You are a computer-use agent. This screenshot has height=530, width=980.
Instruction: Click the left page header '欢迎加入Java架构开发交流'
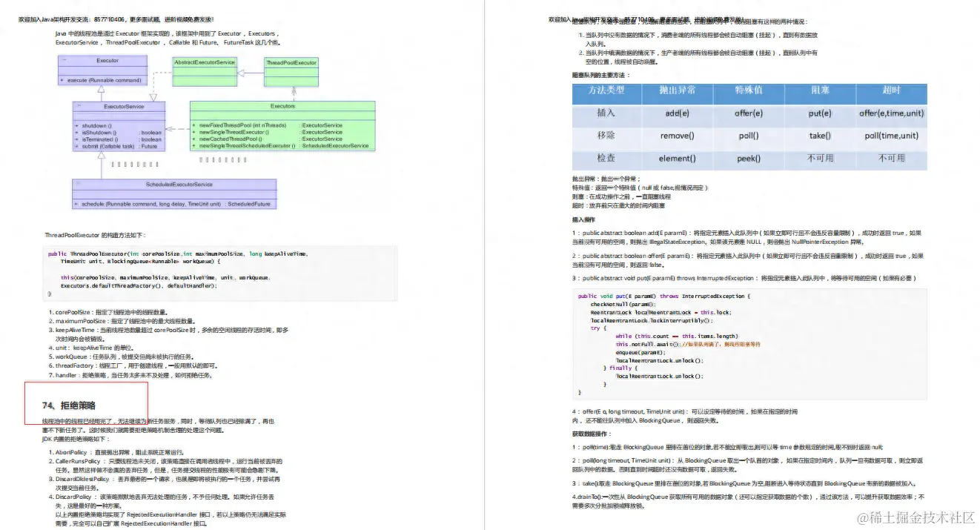pos(116,19)
